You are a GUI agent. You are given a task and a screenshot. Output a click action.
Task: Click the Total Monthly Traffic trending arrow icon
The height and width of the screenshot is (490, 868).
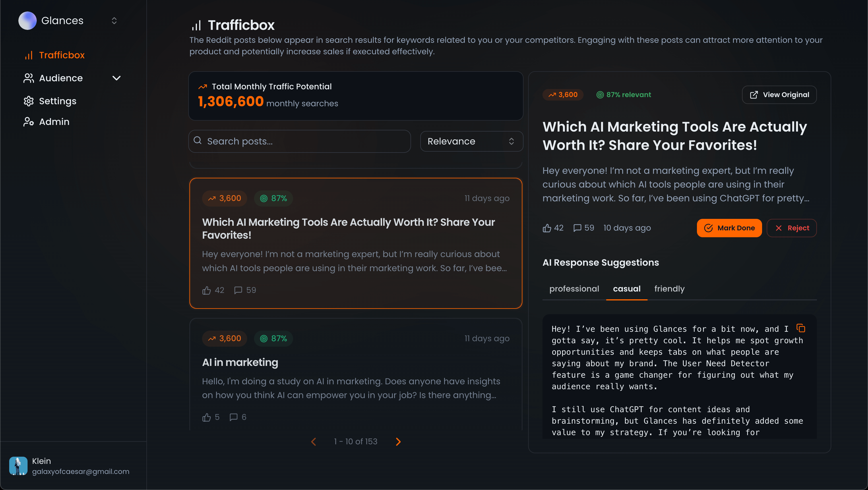pos(203,87)
